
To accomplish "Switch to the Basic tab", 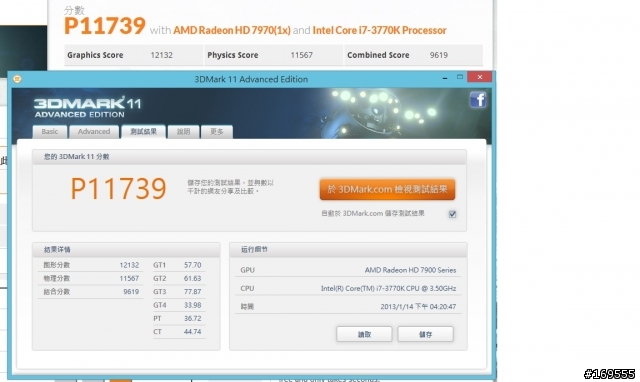I will (x=50, y=132).
